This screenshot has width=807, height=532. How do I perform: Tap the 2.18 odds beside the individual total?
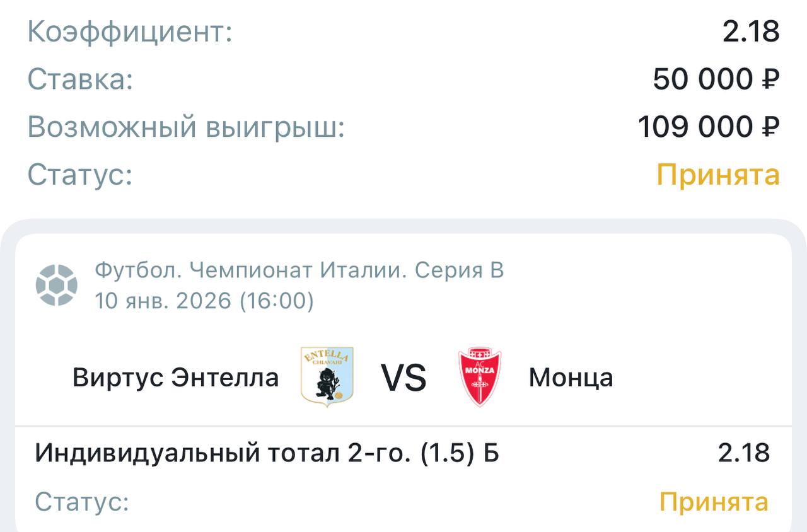[x=744, y=453]
